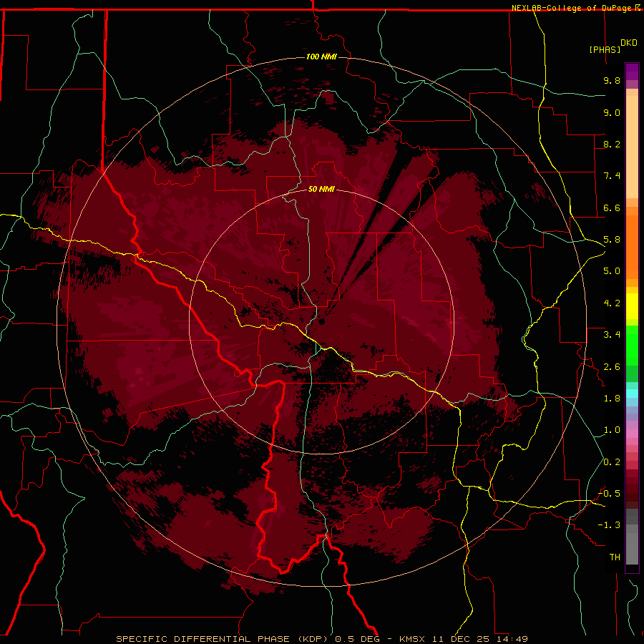
Task: Click the 9.8 legend value
Action: coord(612,80)
